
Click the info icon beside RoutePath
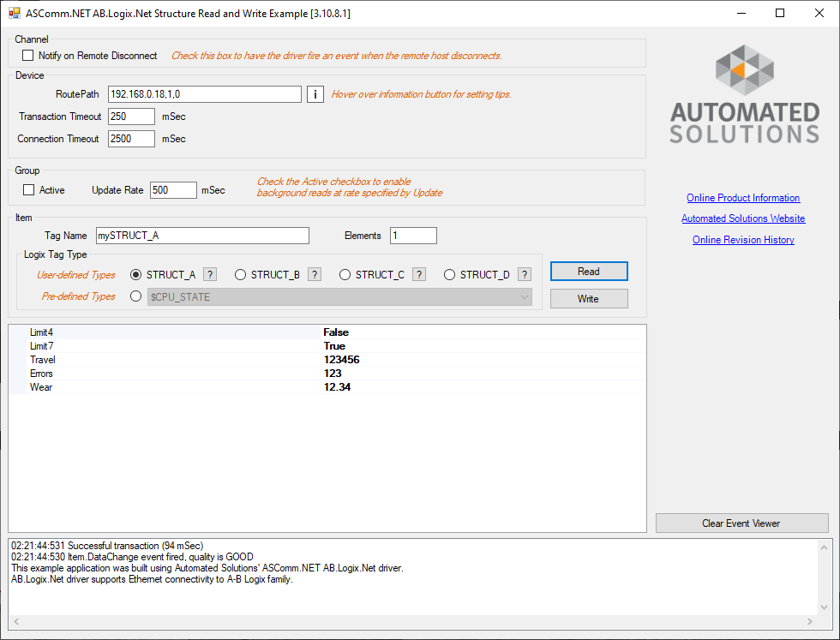(x=315, y=94)
